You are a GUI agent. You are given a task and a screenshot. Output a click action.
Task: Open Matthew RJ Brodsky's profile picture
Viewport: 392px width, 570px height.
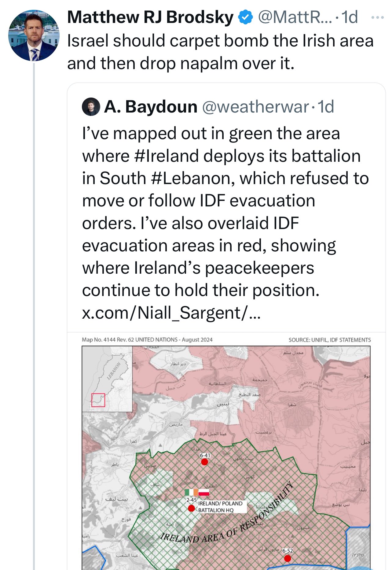tap(34, 35)
